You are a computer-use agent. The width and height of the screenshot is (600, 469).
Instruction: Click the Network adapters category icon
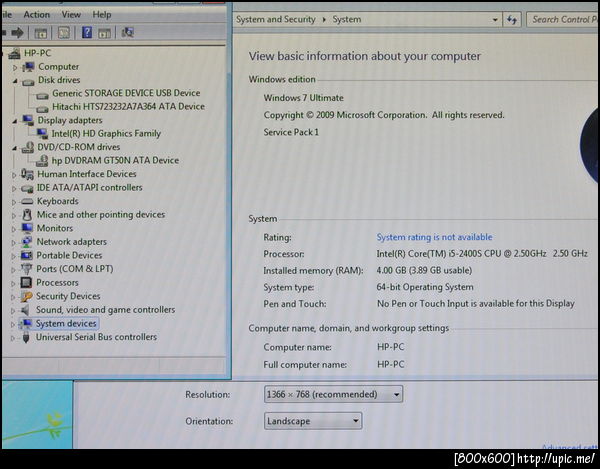click(27, 242)
